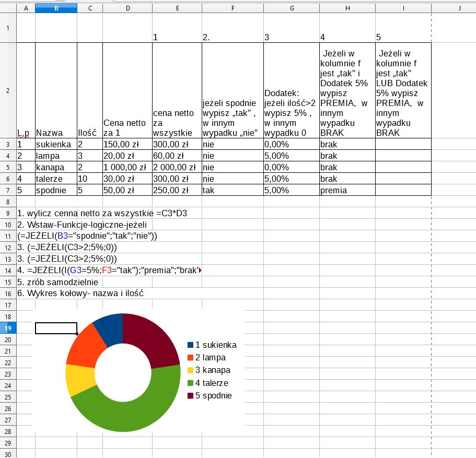The image size is (476, 458).
Task: Click the yellow legend swatch for kanapa
Action: click(190, 370)
